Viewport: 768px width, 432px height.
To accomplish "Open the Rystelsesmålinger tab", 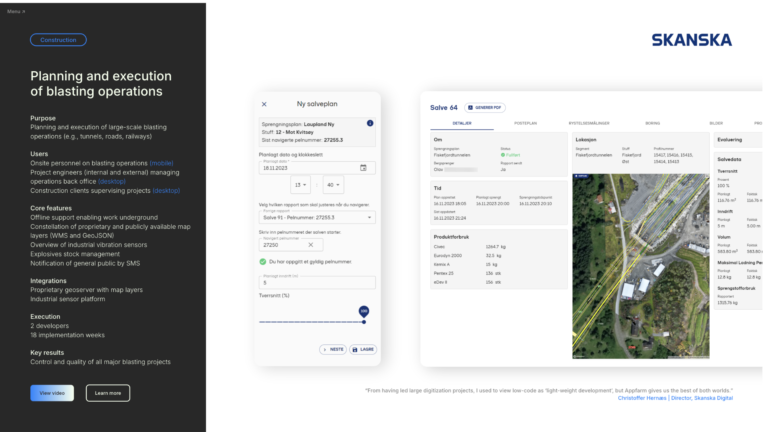I will (586, 123).
